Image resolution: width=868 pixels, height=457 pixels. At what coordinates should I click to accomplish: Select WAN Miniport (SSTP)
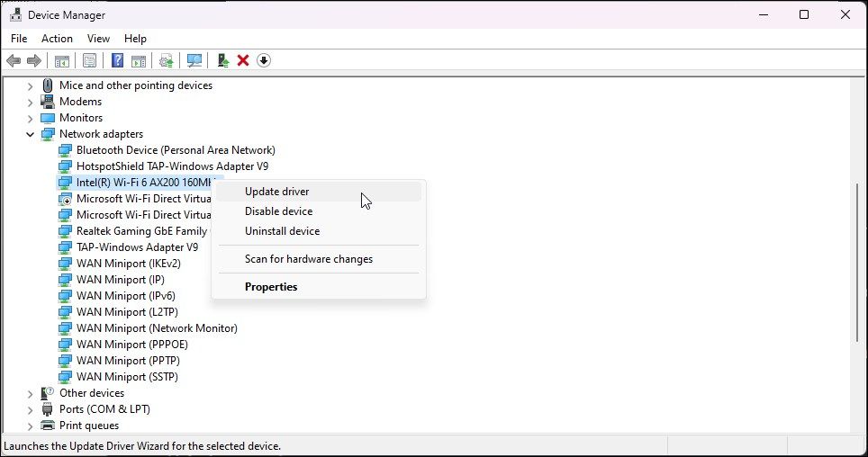[127, 377]
